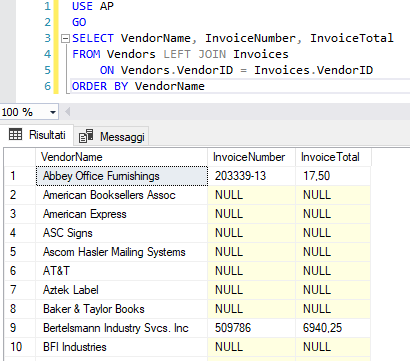Click the NULL InvoiceNumber for ASC Signs
The width and height of the screenshot is (410, 361).
252,233
